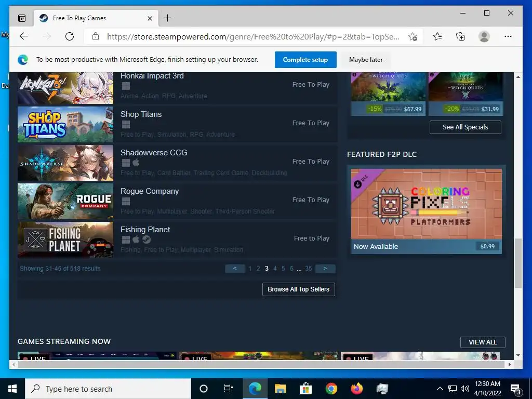Open Shop Titans thumbnail image
532x399 pixels.
[65, 125]
